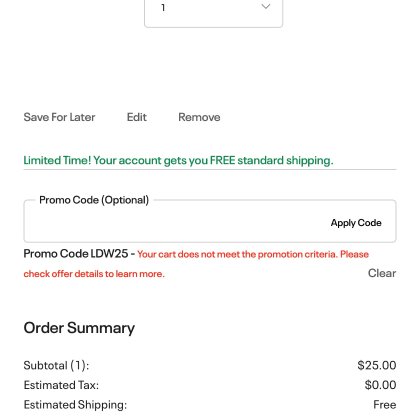Select the Order Summary heading
The width and height of the screenshot is (420, 420).
tap(79, 328)
